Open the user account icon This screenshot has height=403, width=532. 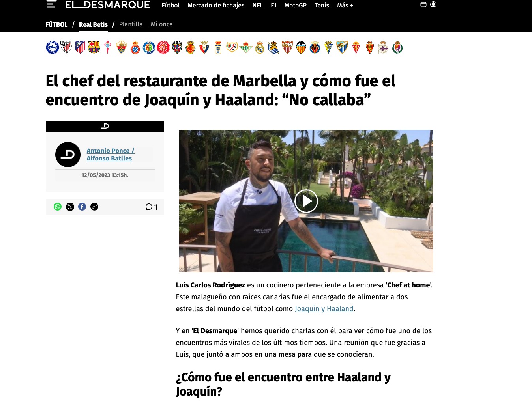[x=433, y=4]
